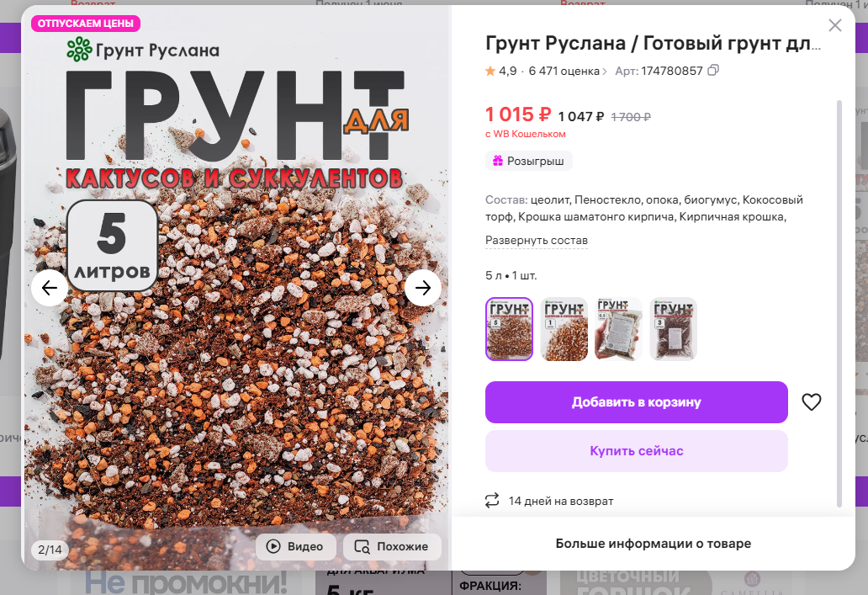Find similar items with Похожие
868x595 pixels.
click(392, 547)
